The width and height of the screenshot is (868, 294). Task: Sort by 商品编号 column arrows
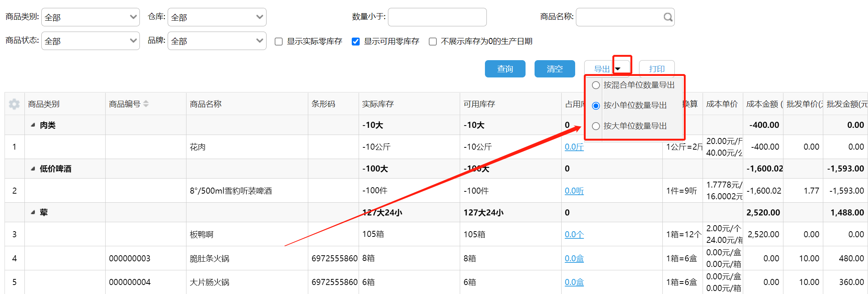pyautogui.click(x=146, y=104)
